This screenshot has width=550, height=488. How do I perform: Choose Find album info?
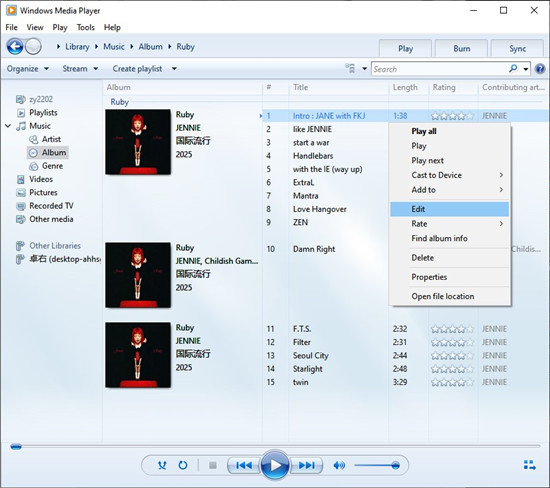click(x=450, y=238)
